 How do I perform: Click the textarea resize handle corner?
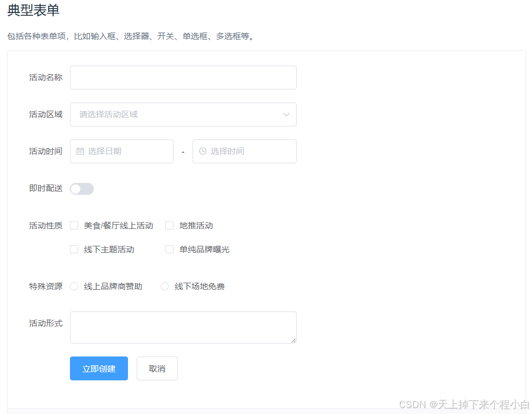[293, 340]
